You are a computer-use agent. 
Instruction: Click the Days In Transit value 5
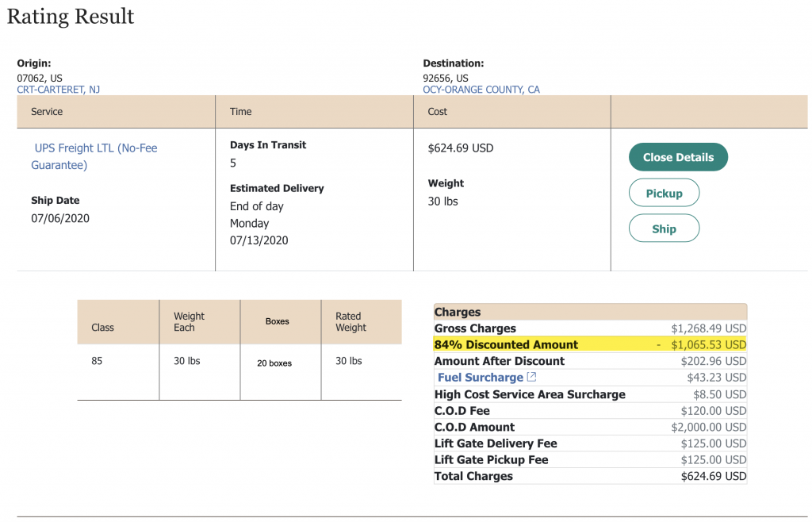tap(233, 163)
